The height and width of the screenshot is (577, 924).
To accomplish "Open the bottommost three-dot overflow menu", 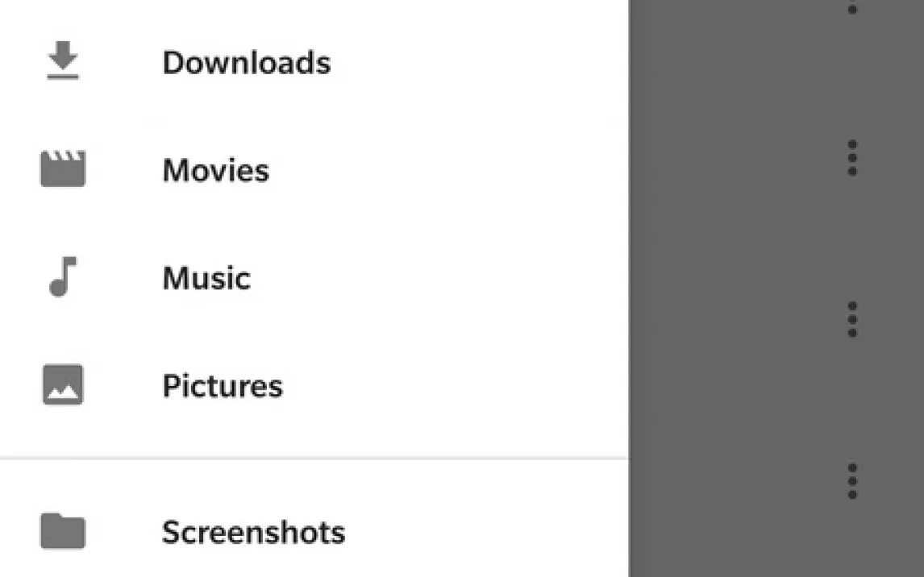I will (852, 481).
